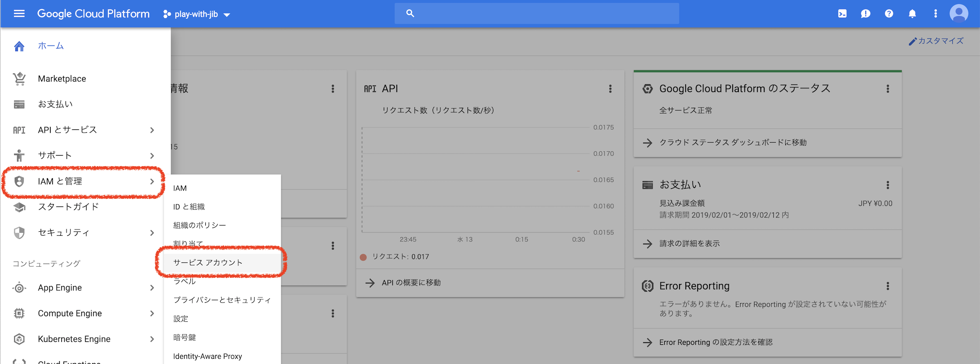
Task: Click the 全サービス正常 status text
Action: (x=686, y=111)
